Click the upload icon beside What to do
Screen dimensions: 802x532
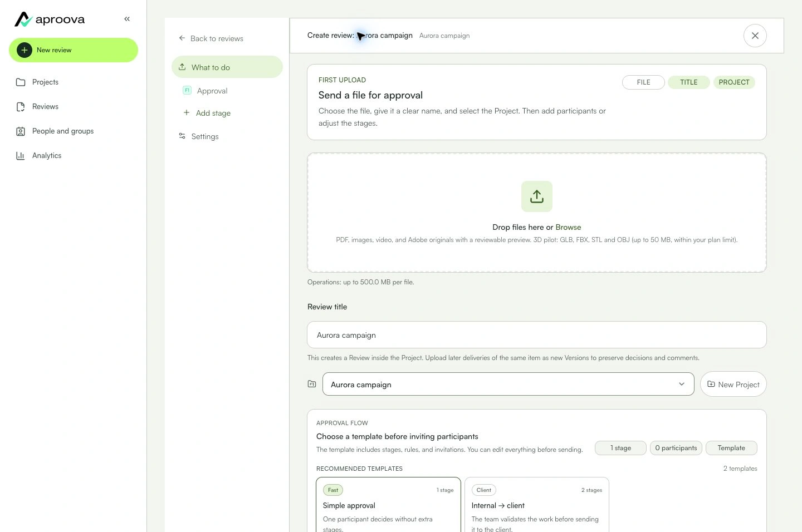point(182,67)
